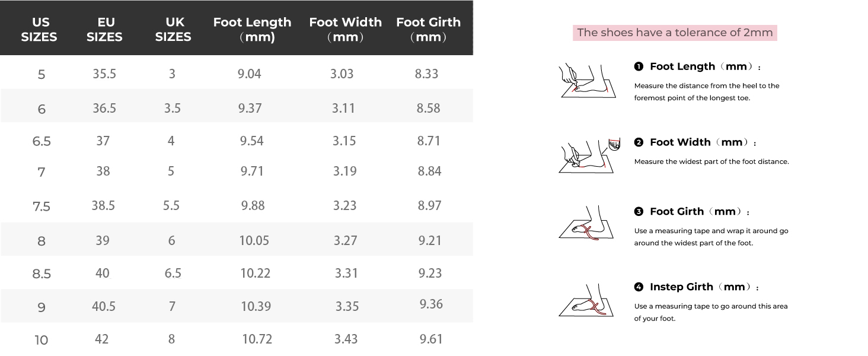Viewport: 868px width, 356px height.
Task: Click the Foot Width measuring illustration
Action: pyautogui.click(x=589, y=156)
